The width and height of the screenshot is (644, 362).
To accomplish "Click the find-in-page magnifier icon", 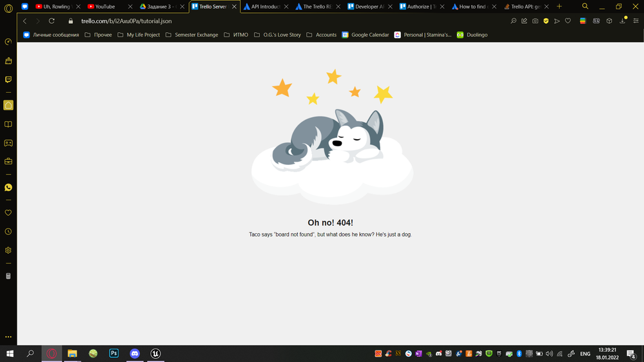I will [x=513, y=21].
